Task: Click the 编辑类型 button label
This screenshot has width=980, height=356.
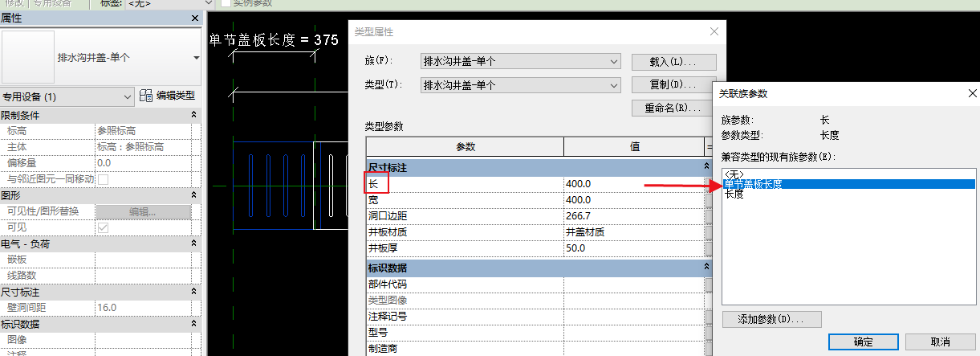Action: [x=175, y=96]
